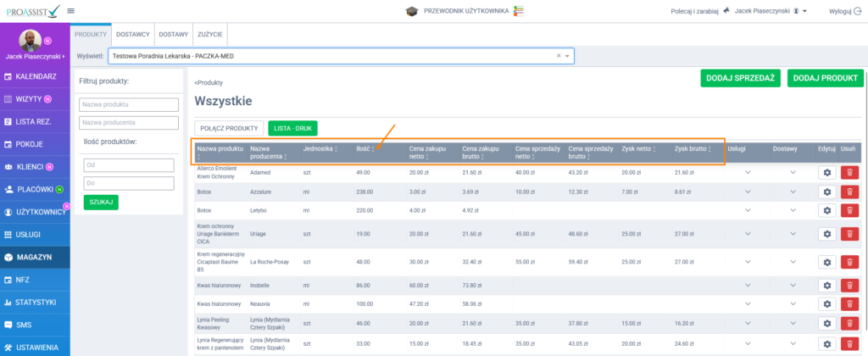This screenshot has width=868, height=356.
Task: Click the logout icon next to Wyloguj
Action: [x=856, y=11]
